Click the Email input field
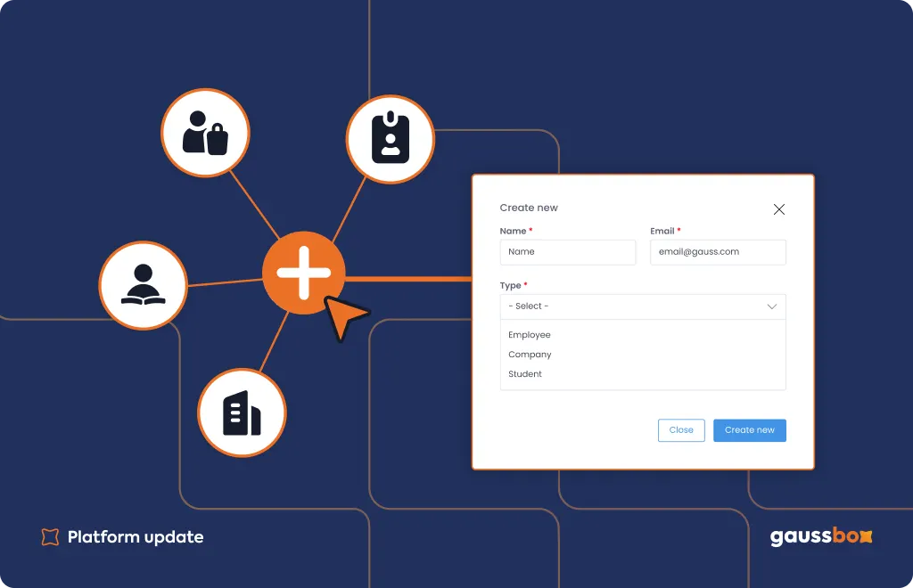 click(718, 252)
